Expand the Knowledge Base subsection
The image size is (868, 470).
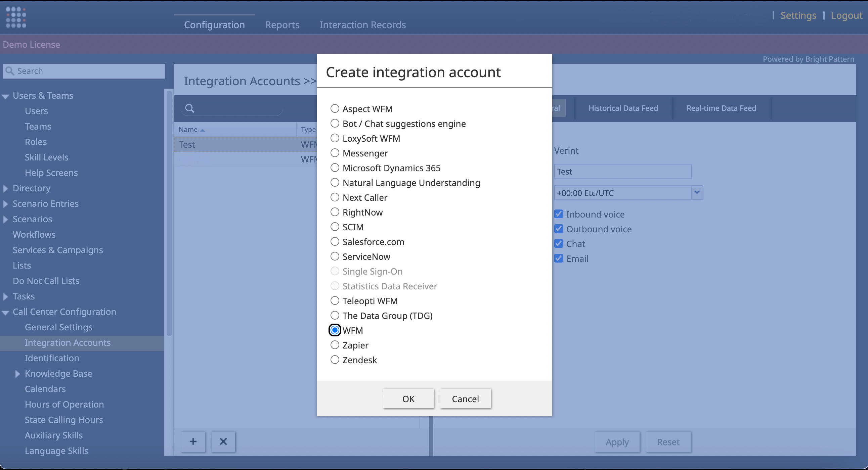tap(17, 374)
